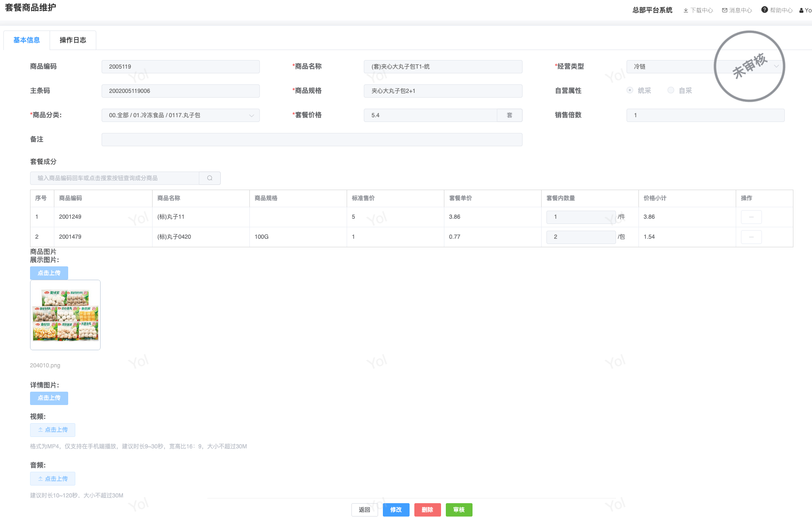Click the 销售倍数 input field

pyautogui.click(x=706, y=115)
